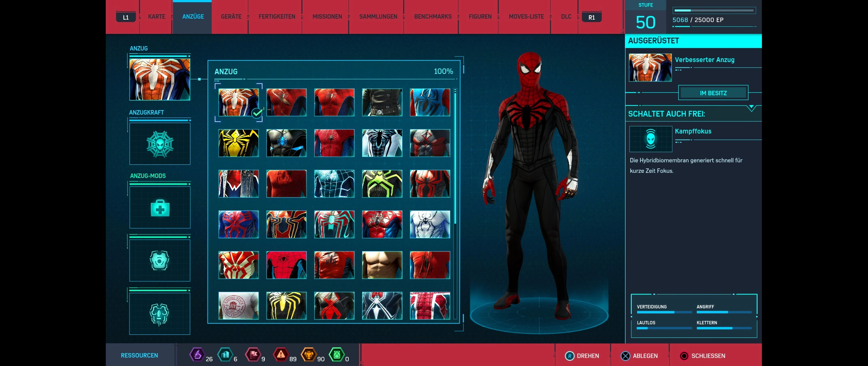Click the Kampffokus title text

pos(693,131)
